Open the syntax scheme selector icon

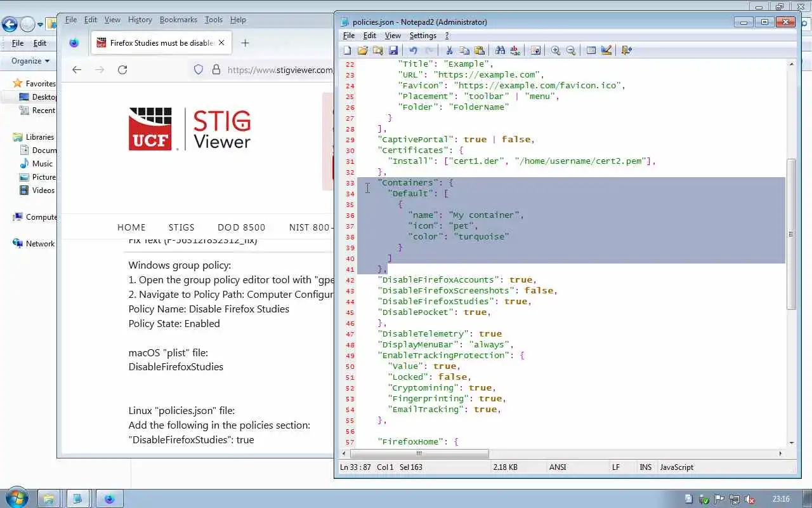click(591, 50)
